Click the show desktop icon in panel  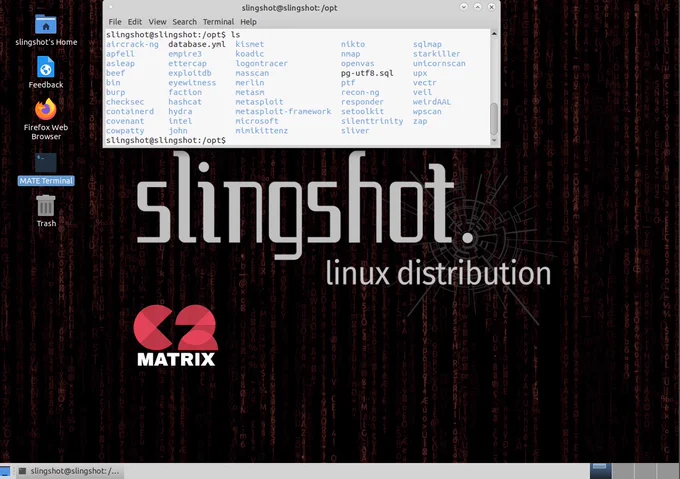coord(5,471)
